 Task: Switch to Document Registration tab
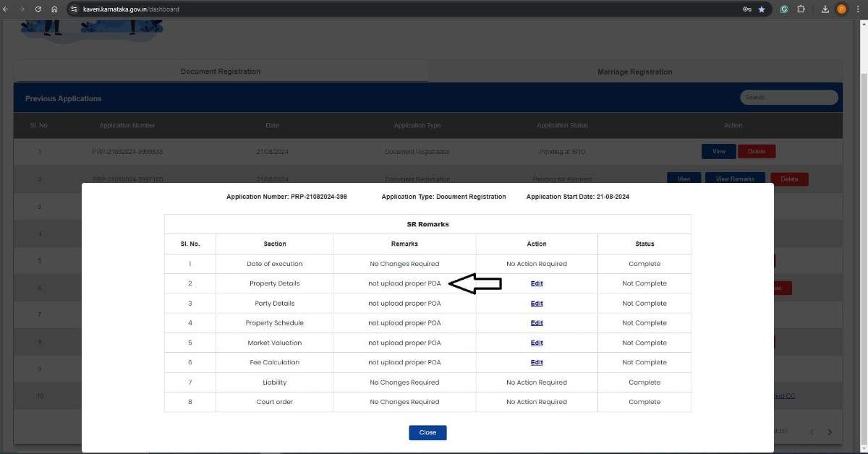tap(220, 72)
